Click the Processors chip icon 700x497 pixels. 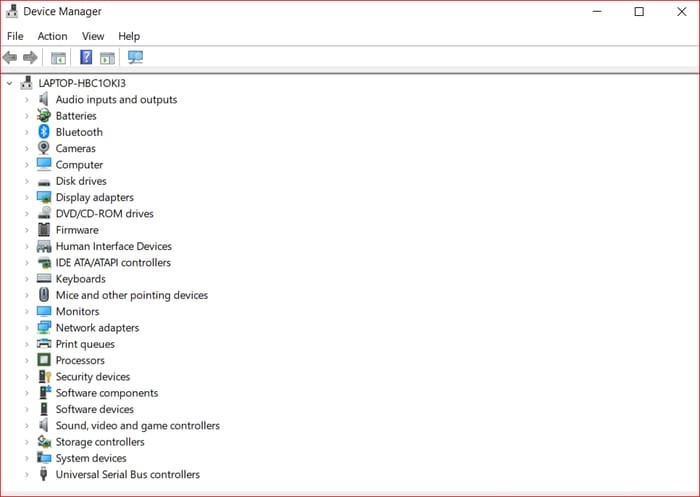[x=44, y=360]
